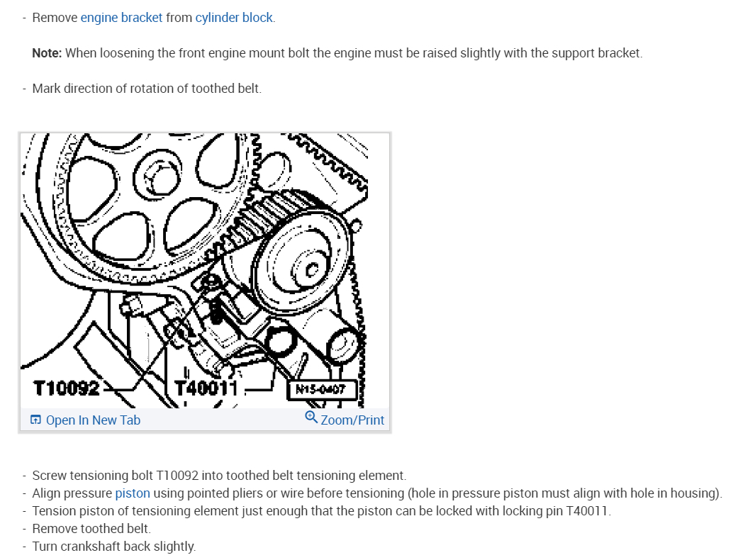Click the 'Remove toothed belt.' step
The width and height of the screenshot is (733, 560).
coord(91,529)
